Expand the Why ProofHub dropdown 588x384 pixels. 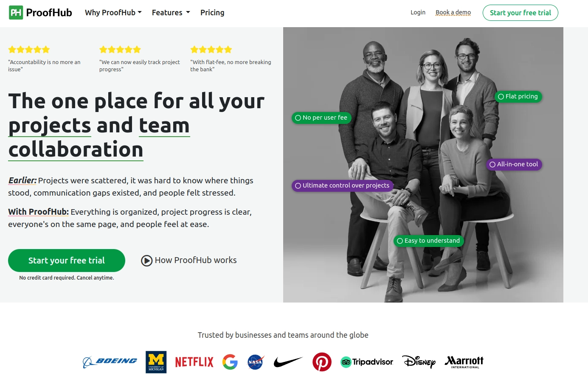[x=113, y=12]
